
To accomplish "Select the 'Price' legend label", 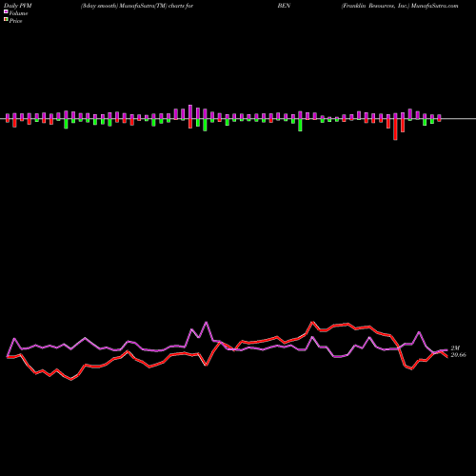I will tap(15, 21).
